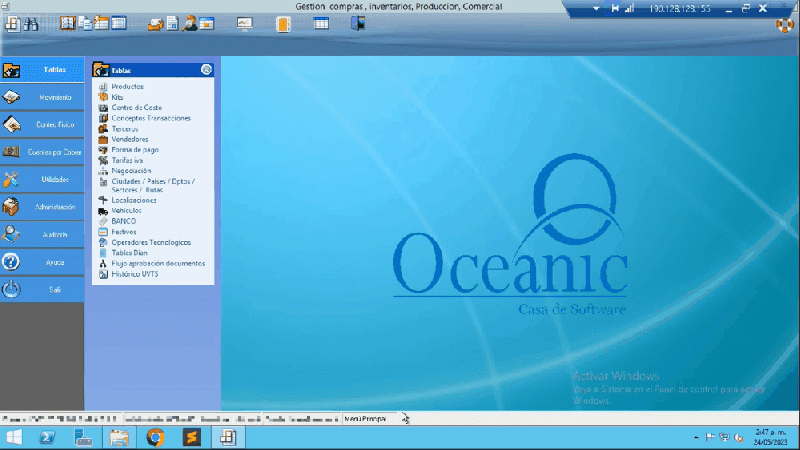Open Flujo aprobación documentos entry
The image size is (800, 450).
(x=158, y=263)
